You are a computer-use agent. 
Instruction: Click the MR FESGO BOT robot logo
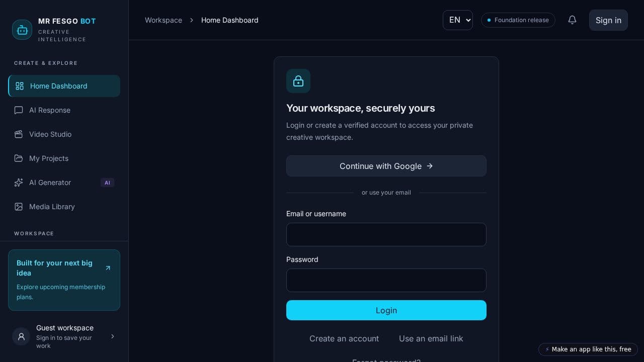[x=22, y=30]
